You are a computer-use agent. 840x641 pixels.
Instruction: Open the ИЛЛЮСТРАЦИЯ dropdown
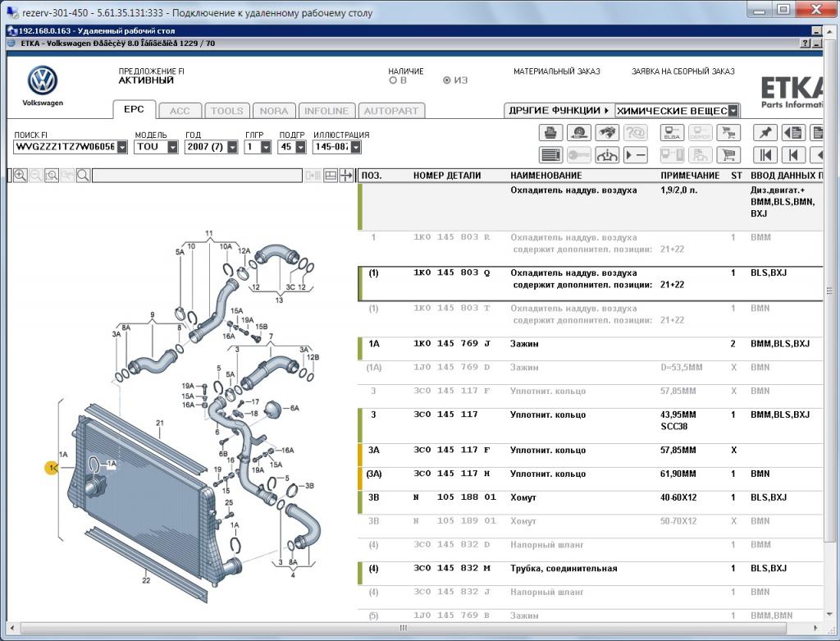pyautogui.click(x=356, y=147)
